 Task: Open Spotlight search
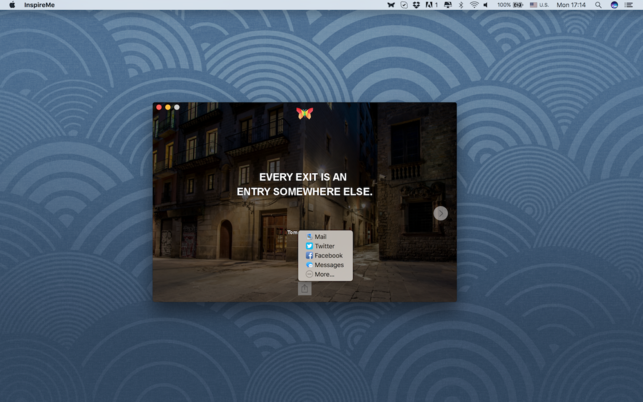[x=598, y=5]
